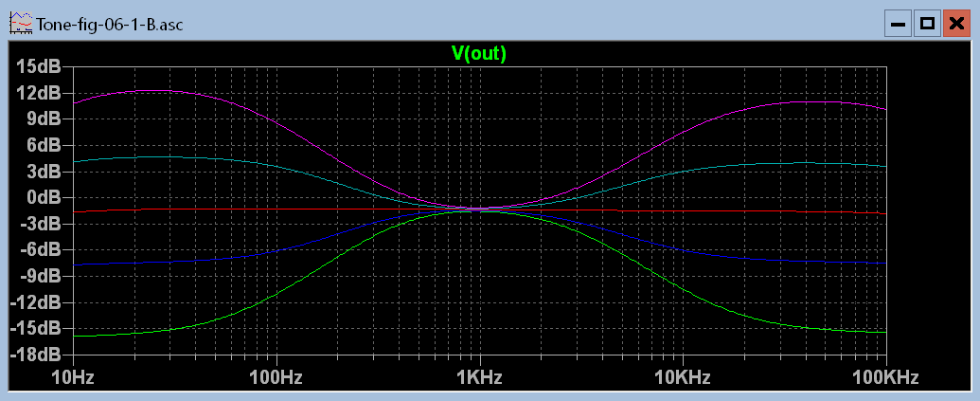Click the -15dB vertical axis label
Viewport: 980px width, 401px height.
pyautogui.click(x=36, y=328)
